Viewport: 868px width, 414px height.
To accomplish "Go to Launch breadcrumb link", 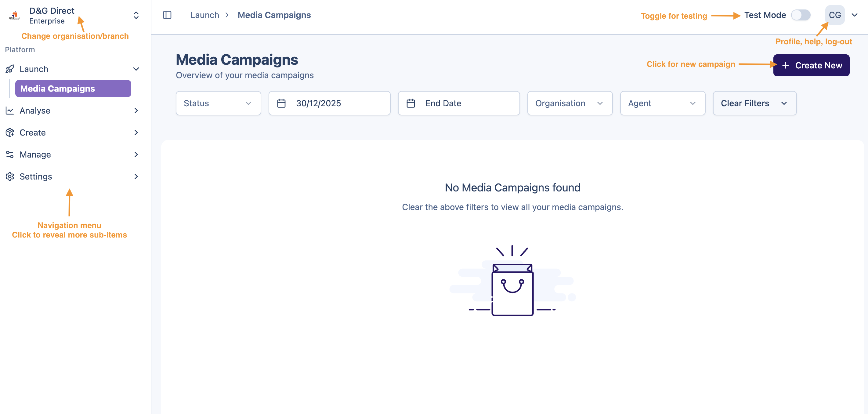I will pyautogui.click(x=204, y=15).
